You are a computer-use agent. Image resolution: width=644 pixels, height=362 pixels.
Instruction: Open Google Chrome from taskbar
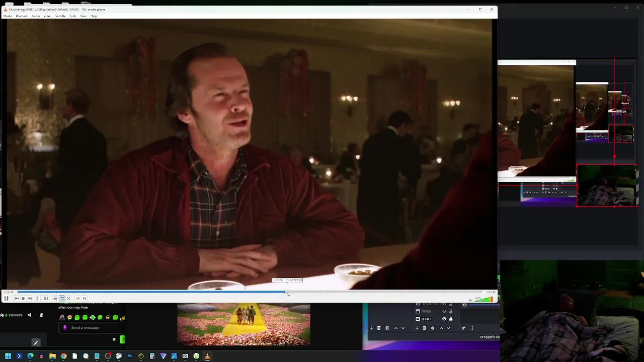point(63,356)
